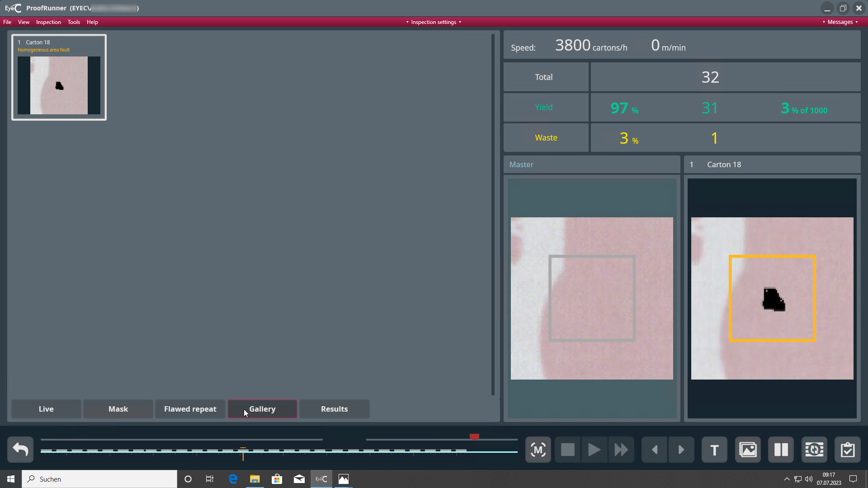Viewport: 868px width, 488px height.
Task: Click the gallery vertical scrollbar
Action: tap(493, 215)
